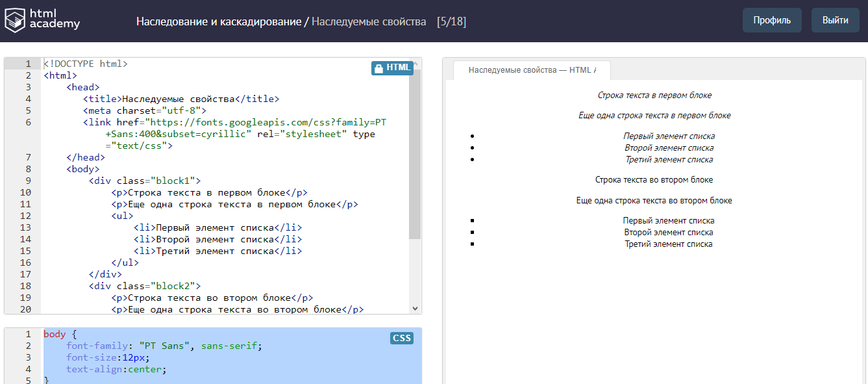Click the font-family line in the CSS editor
Viewport: 868px width, 384px height.
pos(164,346)
